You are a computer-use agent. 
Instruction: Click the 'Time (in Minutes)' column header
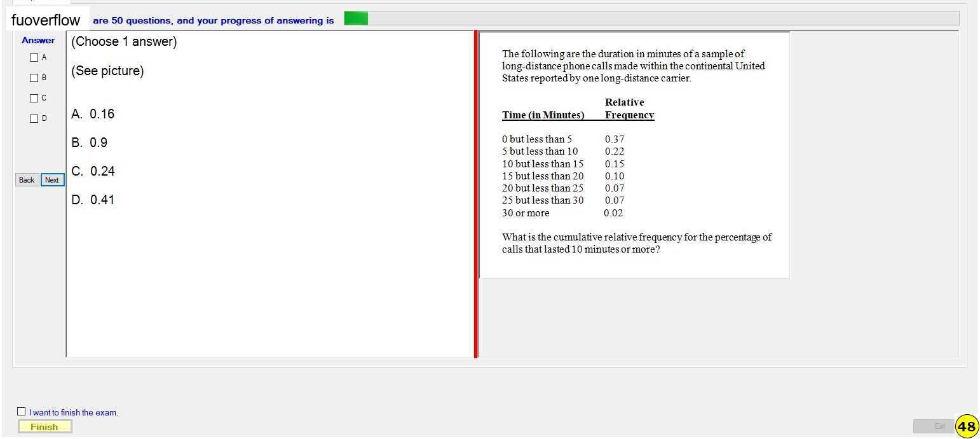pyautogui.click(x=543, y=115)
